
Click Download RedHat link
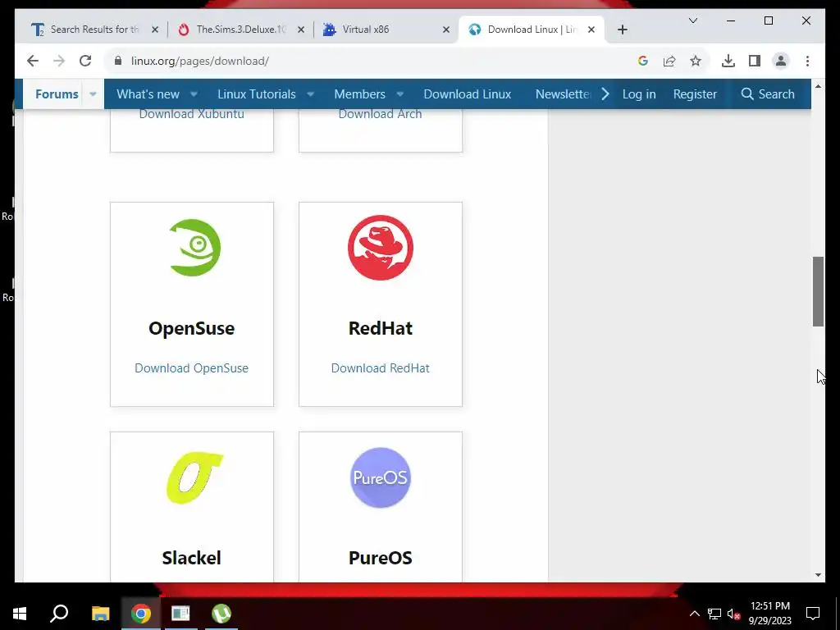(x=380, y=368)
